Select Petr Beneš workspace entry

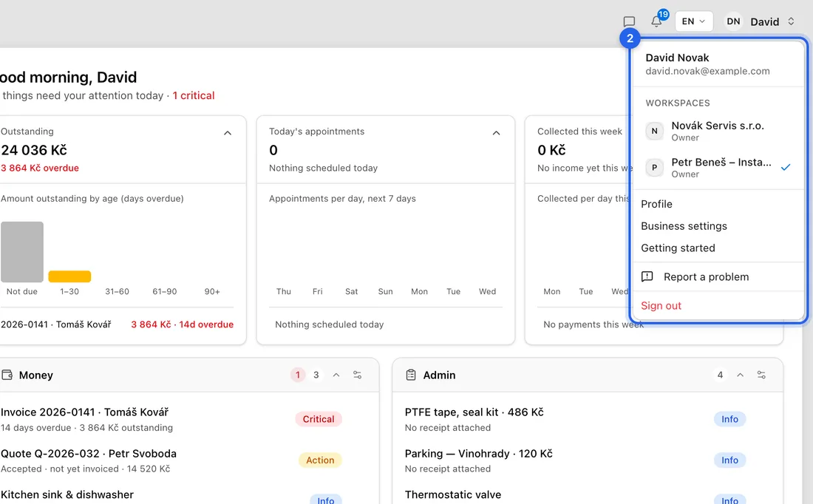pos(718,168)
